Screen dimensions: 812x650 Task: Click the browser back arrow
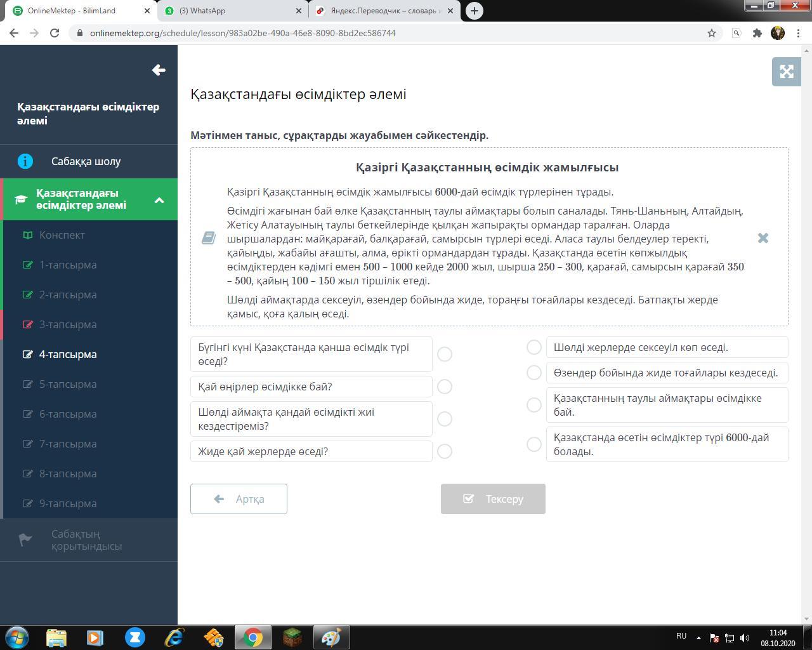(x=15, y=33)
